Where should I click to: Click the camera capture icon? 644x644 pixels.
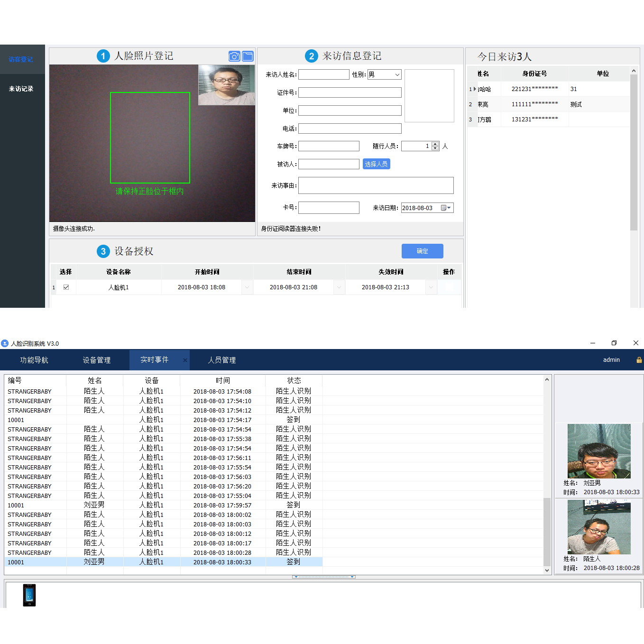[234, 56]
